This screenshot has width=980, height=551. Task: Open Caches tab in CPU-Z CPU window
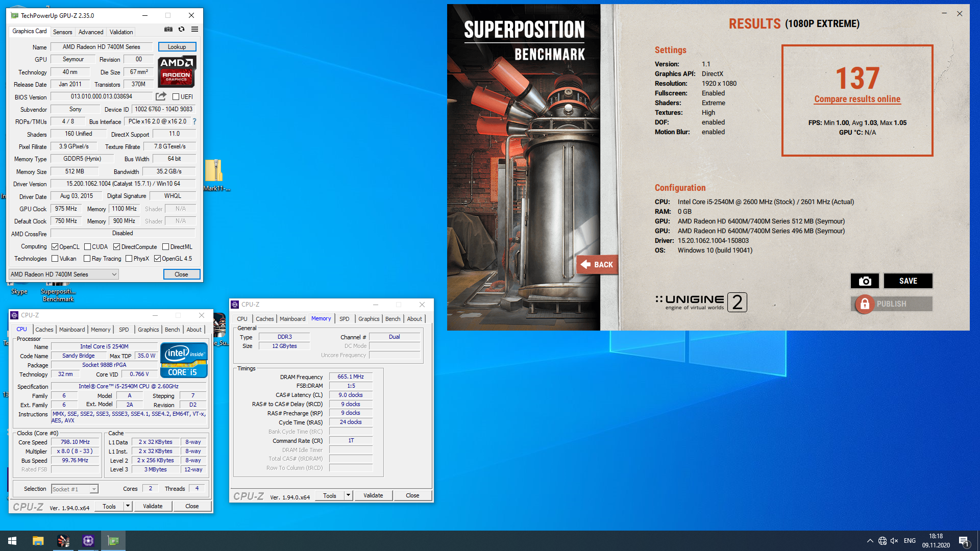click(44, 330)
